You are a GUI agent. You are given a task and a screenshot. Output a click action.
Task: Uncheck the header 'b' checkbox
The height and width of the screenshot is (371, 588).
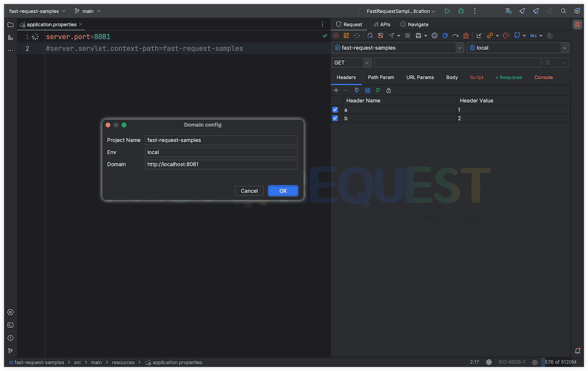pyautogui.click(x=335, y=118)
